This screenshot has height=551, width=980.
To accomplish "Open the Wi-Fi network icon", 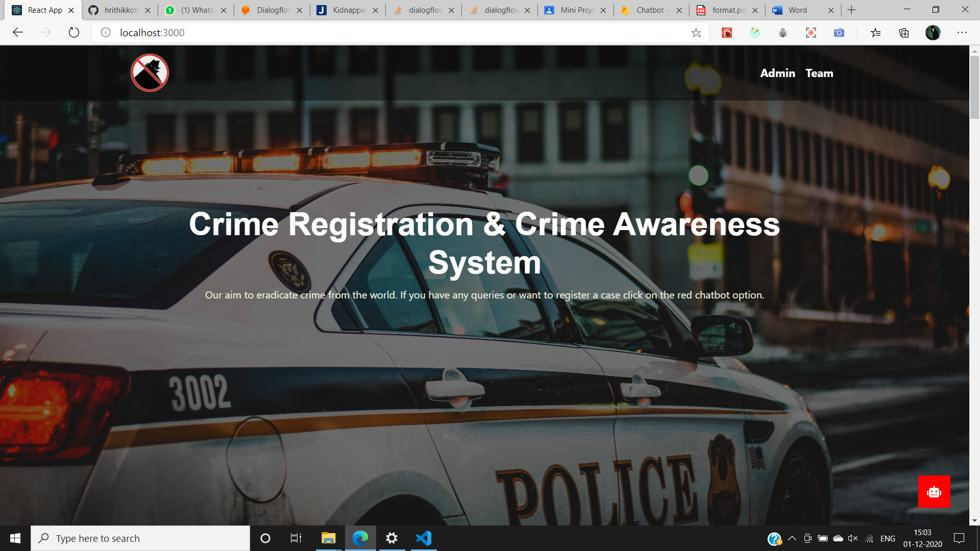I will coord(870,538).
